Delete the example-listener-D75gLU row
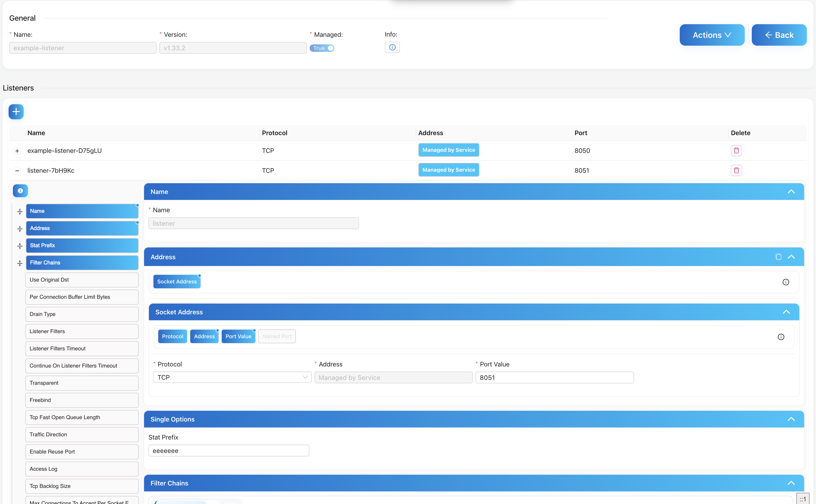 [736, 151]
